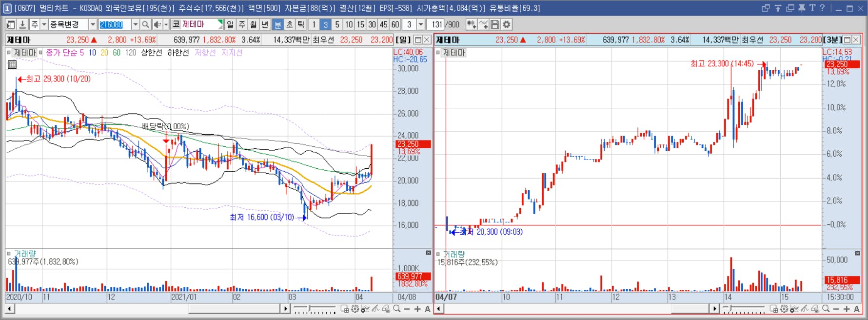
Task: Click the 하한선 lower band label
Action: tap(178, 53)
